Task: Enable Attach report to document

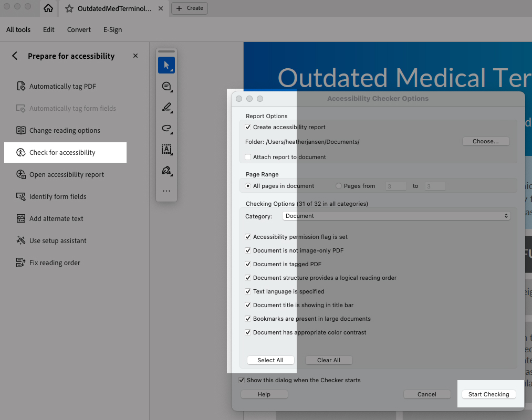Action: (x=248, y=157)
